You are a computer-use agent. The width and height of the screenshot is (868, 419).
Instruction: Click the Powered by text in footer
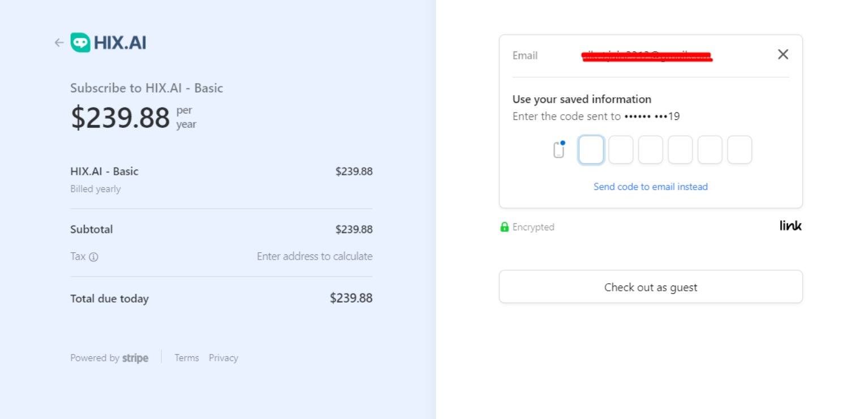coord(94,358)
